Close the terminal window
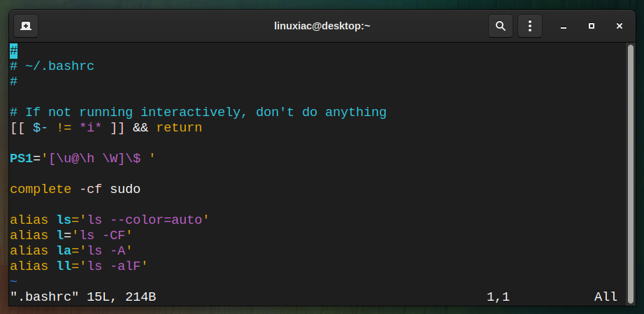 pyautogui.click(x=620, y=26)
